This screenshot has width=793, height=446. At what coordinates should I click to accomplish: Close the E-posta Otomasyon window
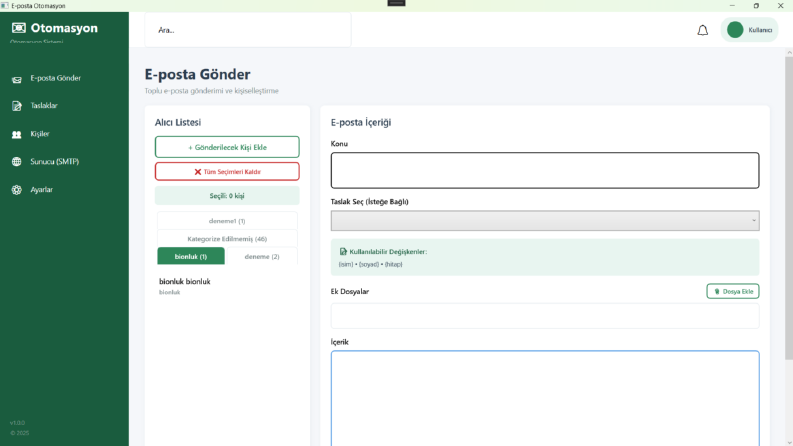pos(780,6)
